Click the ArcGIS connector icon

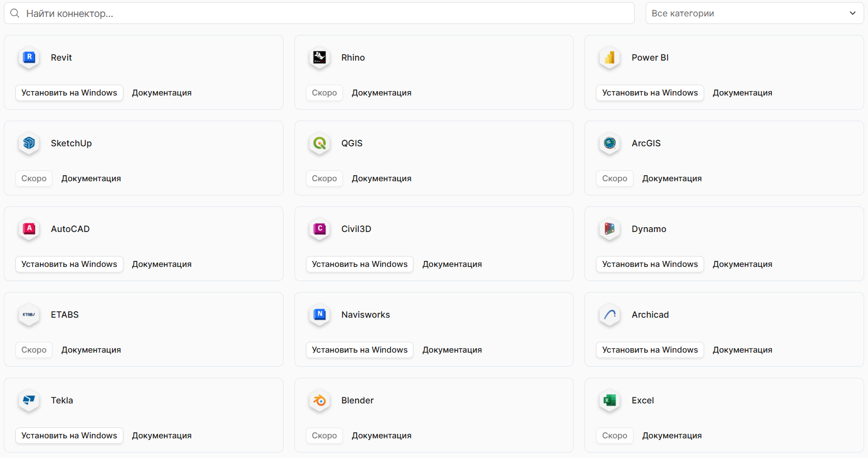[x=610, y=143]
